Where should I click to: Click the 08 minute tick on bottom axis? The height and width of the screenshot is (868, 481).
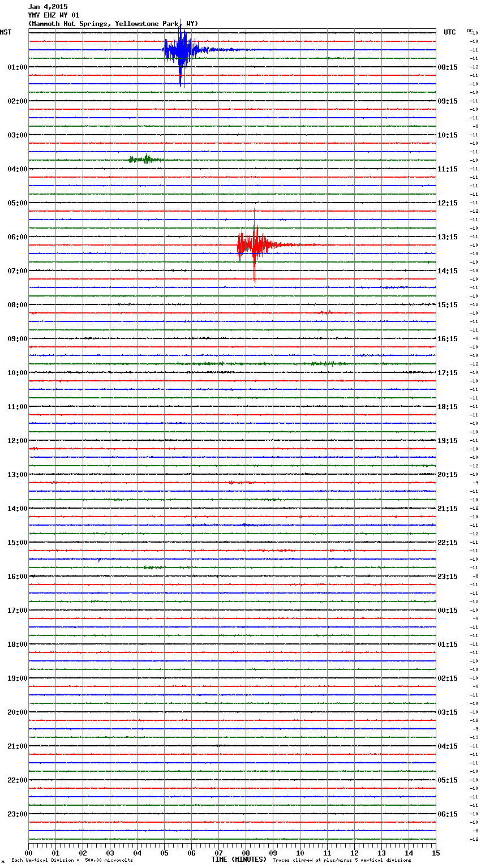tap(246, 853)
